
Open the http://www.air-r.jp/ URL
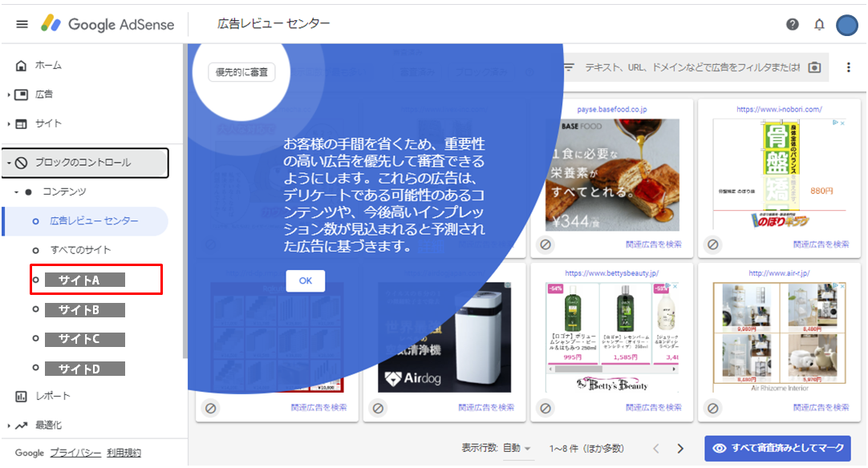point(779,273)
